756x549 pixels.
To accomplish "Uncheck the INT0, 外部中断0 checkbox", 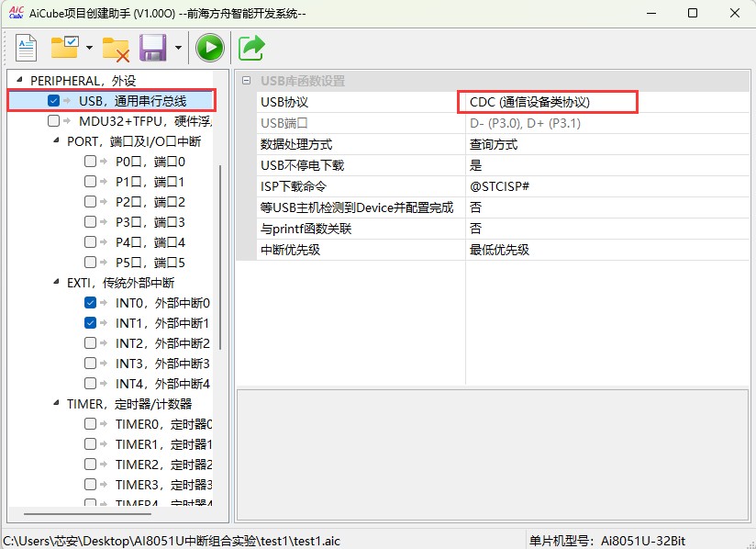I will click(x=90, y=302).
